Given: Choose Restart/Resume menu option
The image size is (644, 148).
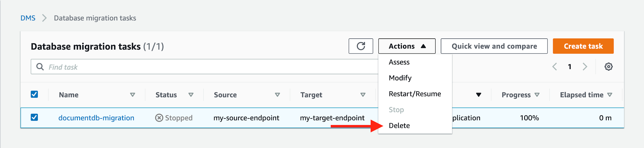Looking at the screenshot, I should [415, 94].
